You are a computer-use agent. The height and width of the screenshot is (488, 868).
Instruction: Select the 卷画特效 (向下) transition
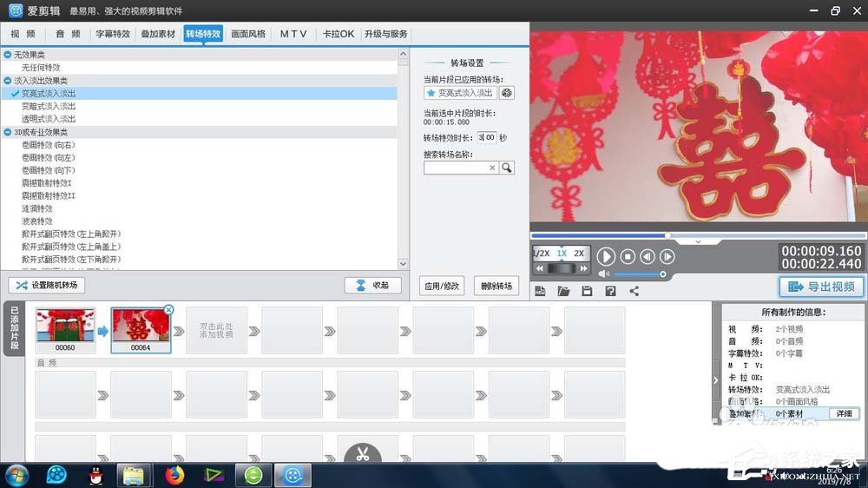pos(48,170)
